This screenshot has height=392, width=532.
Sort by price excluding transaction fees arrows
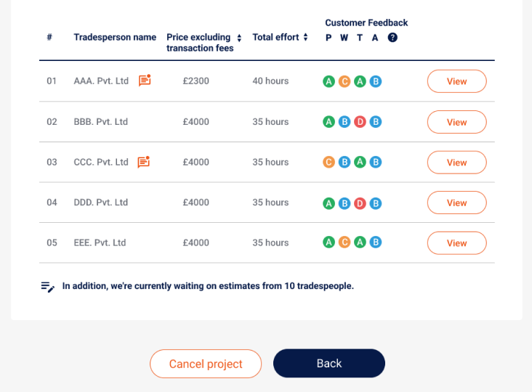click(x=239, y=38)
